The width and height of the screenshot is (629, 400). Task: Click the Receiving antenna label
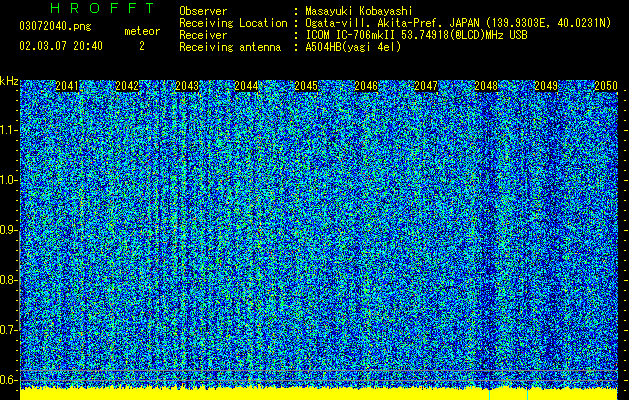tap(230, 47)
